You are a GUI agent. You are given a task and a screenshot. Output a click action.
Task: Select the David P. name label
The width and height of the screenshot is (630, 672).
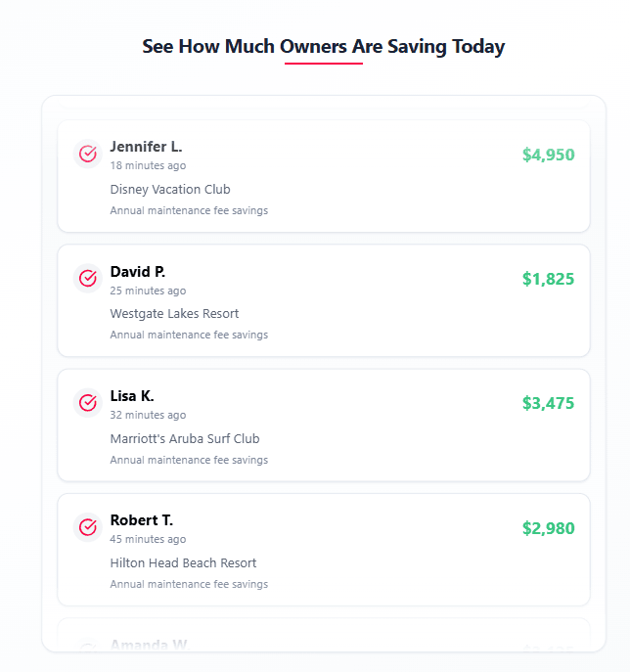click(x=137, y=271)
